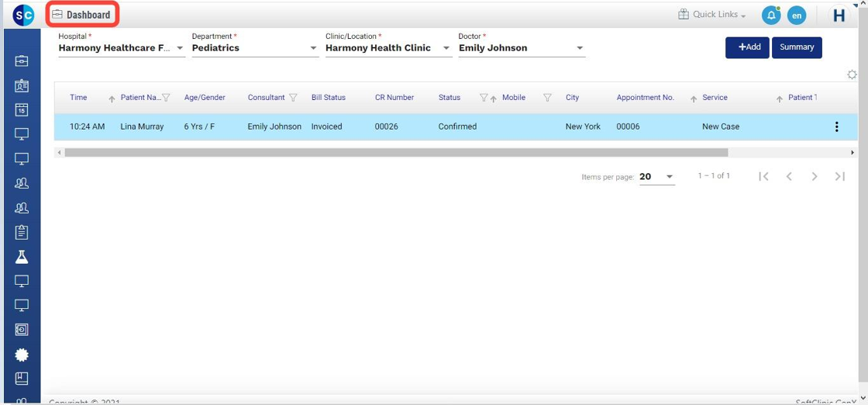
Task: Click the CR Number column header
Action: (x=394, y=98)
